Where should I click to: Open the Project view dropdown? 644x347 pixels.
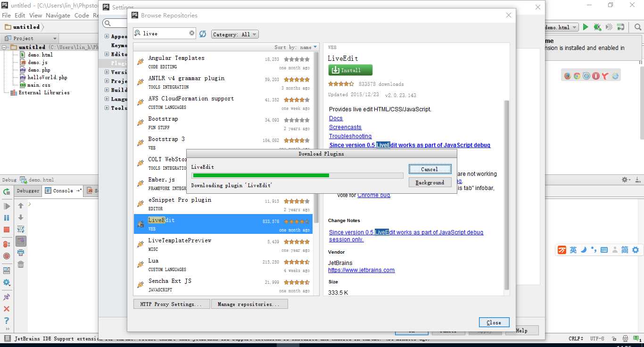(x=30, y=38)
